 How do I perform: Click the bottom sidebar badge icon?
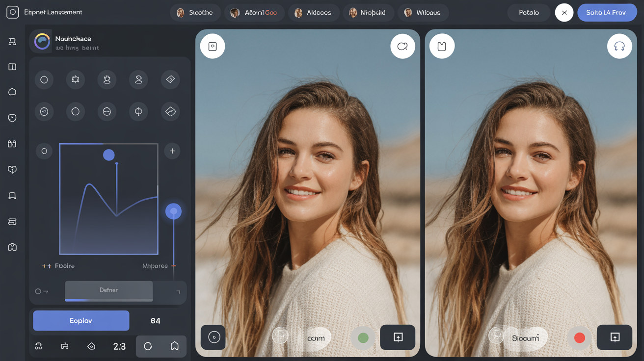tap(12, 247)
